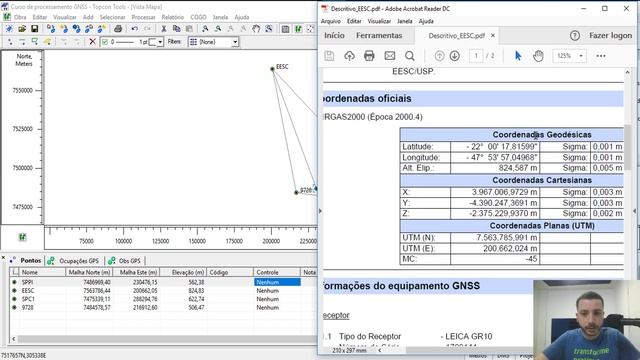The height and width of the screenshot is (360, 640).
Task: Go to next page with the down arrow
Action: tap(455, 56)
